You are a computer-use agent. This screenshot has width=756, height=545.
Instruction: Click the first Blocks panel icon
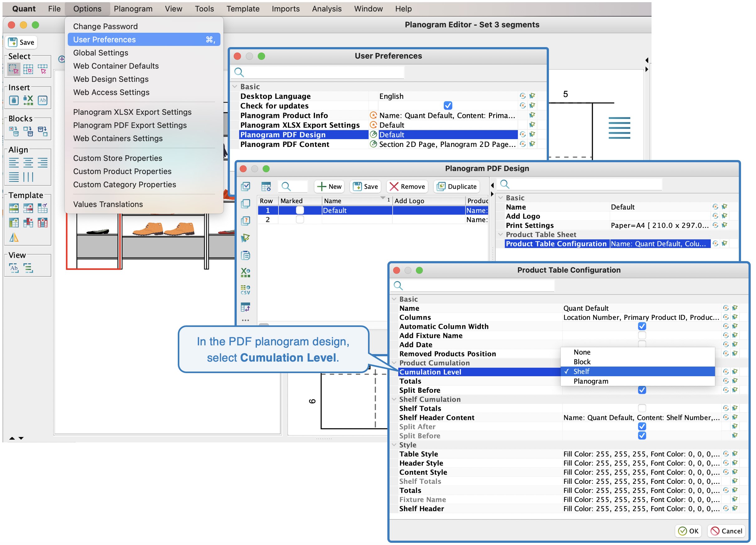pos(14,131)
